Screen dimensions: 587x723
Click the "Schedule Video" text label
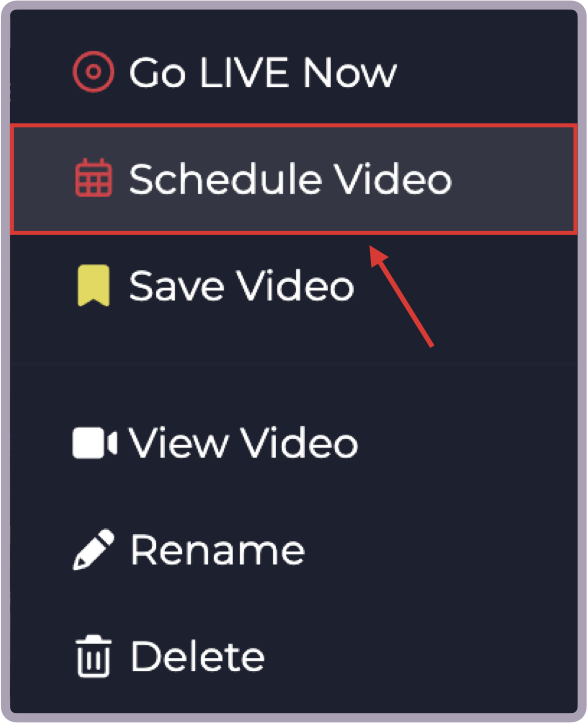291,179
